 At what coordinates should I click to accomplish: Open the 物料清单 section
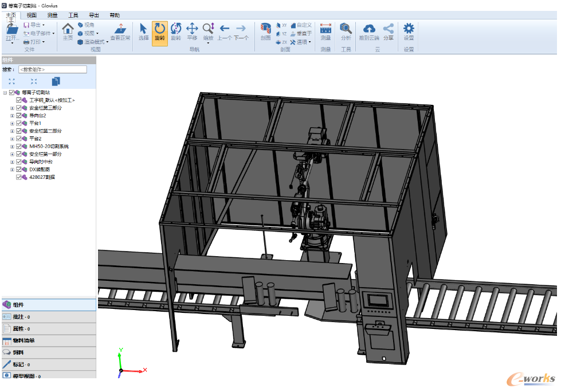(49, 340)
